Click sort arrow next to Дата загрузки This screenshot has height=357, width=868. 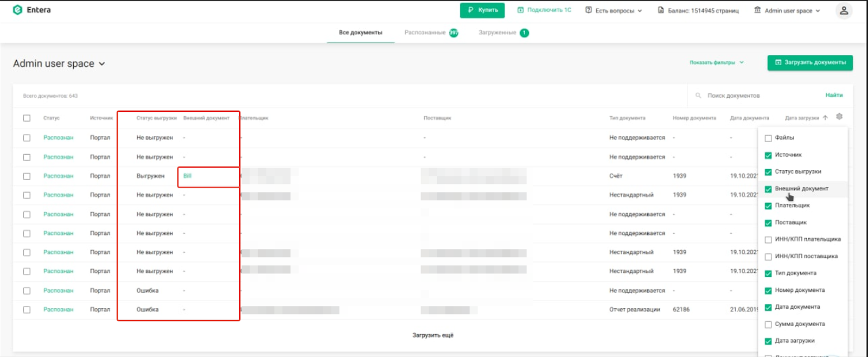825,118
